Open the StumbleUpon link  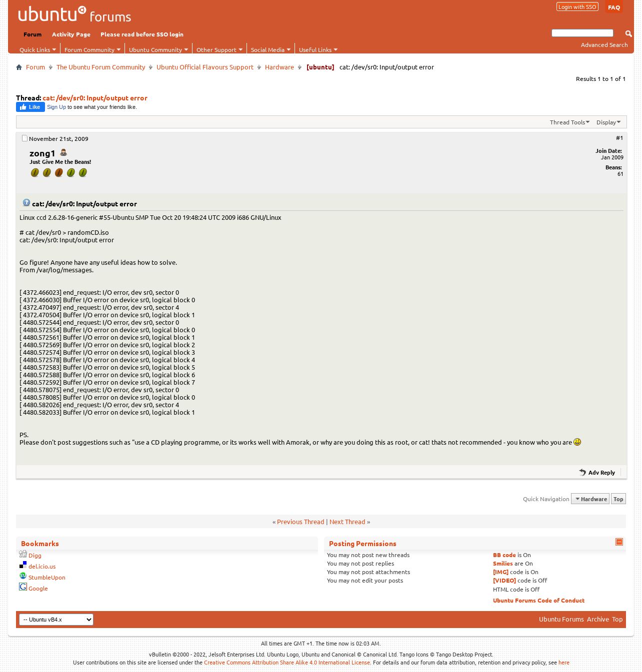click(47, 578)
